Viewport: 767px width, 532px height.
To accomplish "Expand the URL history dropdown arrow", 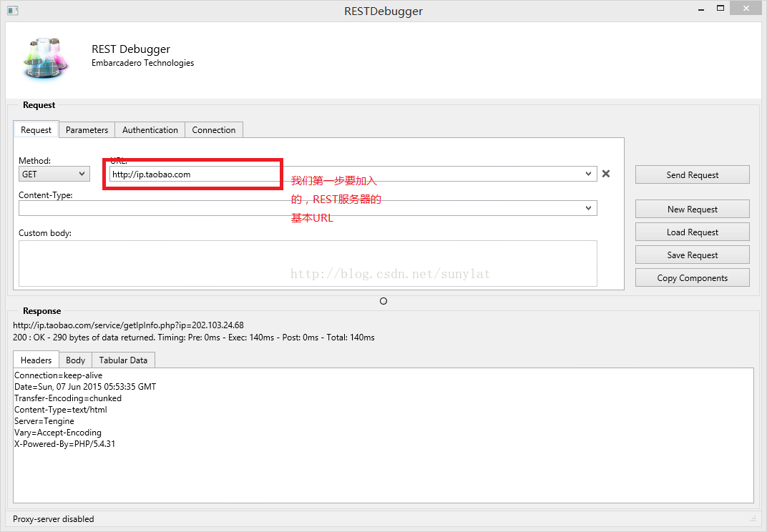I will [x=588, y=174].
